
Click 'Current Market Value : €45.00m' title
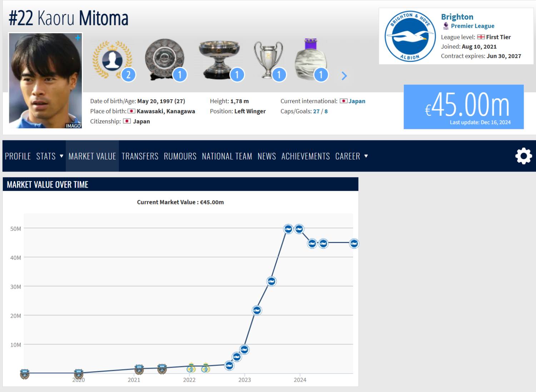(180, 202)
